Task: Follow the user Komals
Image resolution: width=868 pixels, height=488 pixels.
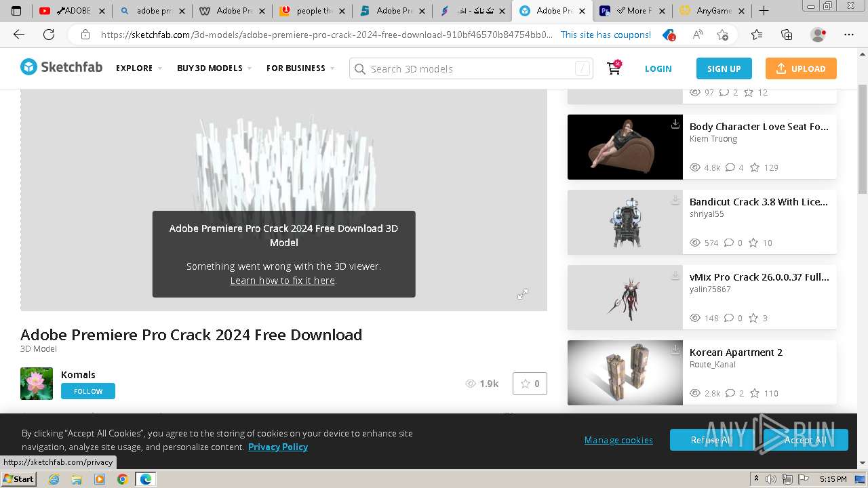Action: pyautogui.click(x=88, y=391)
